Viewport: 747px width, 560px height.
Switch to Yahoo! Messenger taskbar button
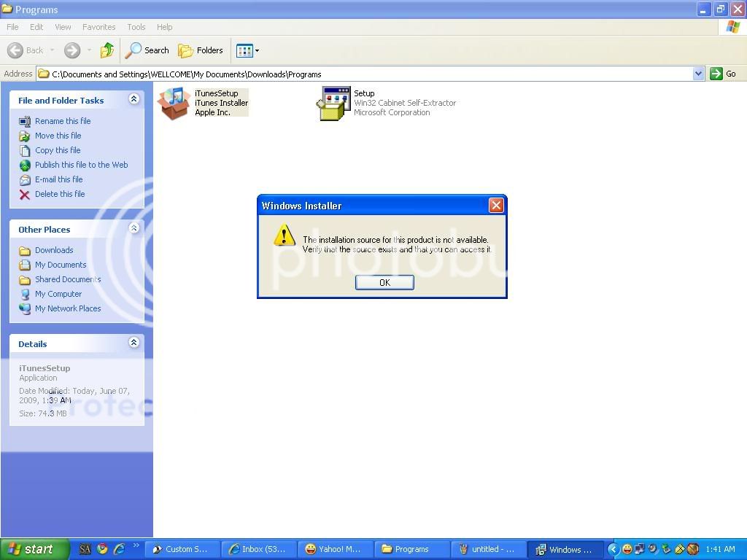336,550
